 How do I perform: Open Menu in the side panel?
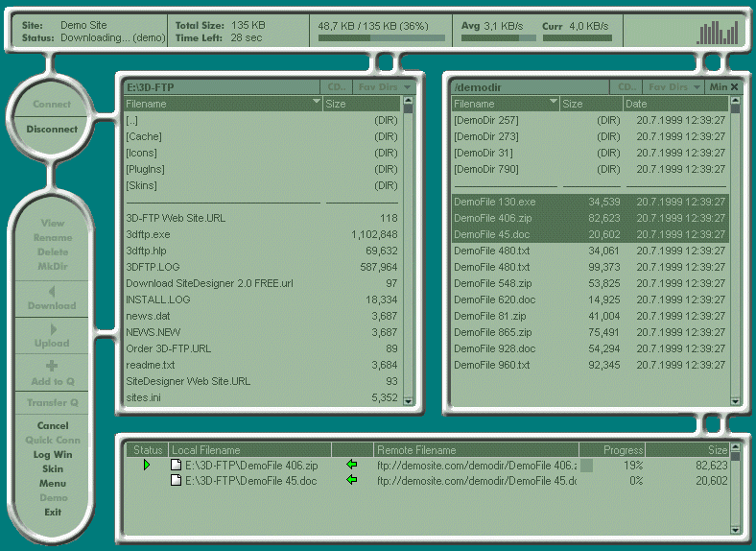tap(53, 484)
